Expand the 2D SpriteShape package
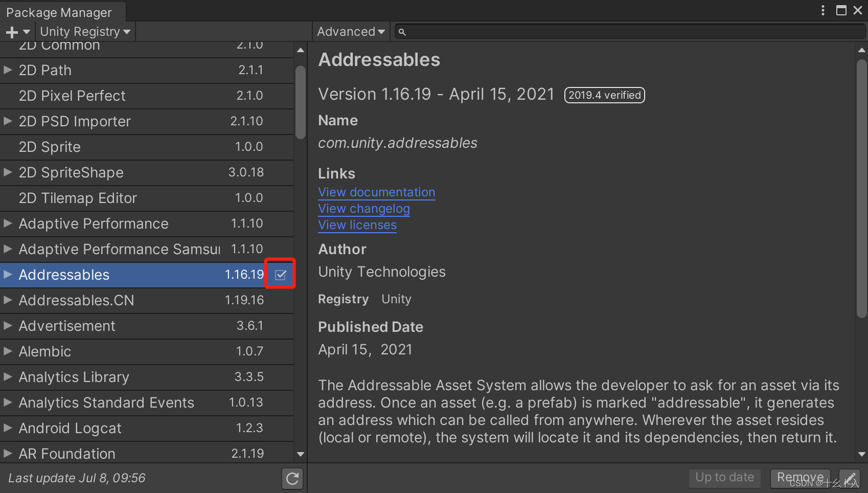Screen dimensions: 868x493 [x=8, y=172]
